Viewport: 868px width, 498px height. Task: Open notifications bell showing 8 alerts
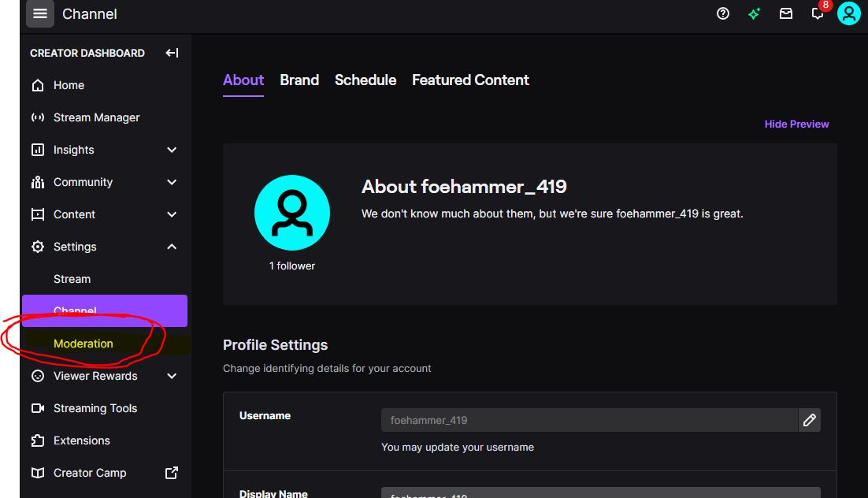pyautogui.click(x=817, y=13)
